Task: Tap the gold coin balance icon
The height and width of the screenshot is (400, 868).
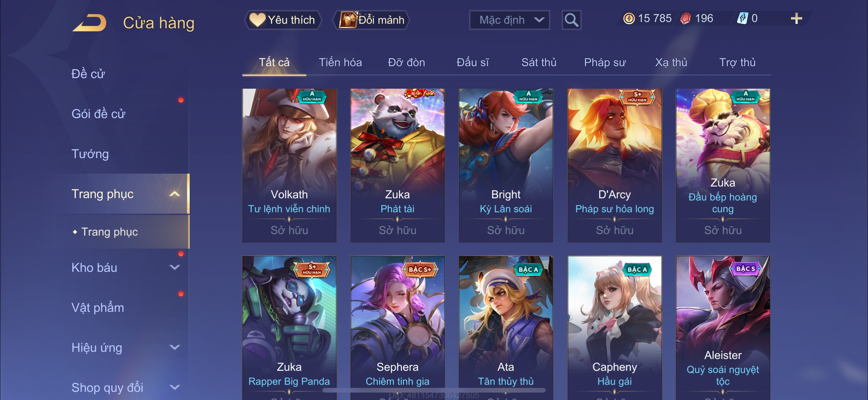Action: coord(629,19)
